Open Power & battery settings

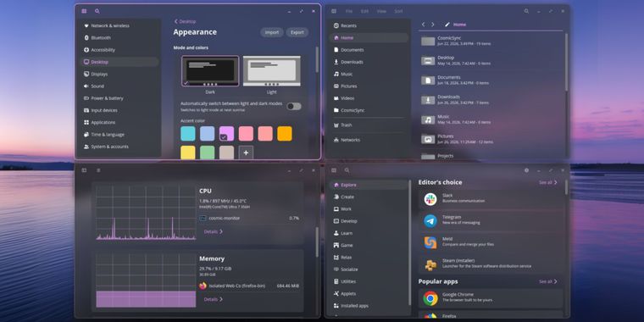coord(119,98)
